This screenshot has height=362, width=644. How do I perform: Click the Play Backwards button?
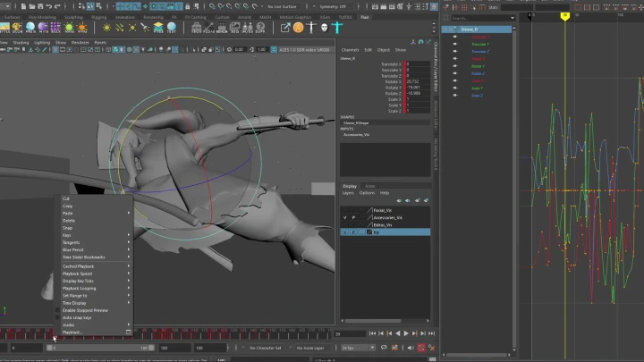coord(397,333)
